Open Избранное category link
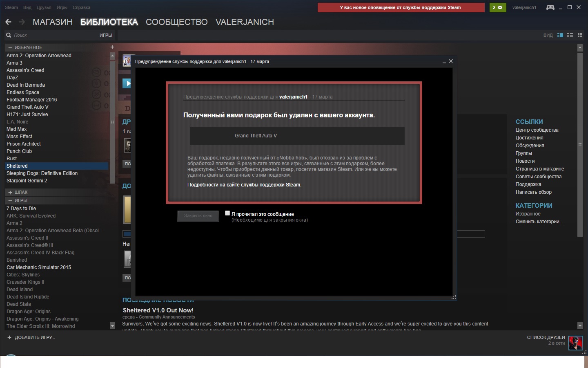 point(528,214)
